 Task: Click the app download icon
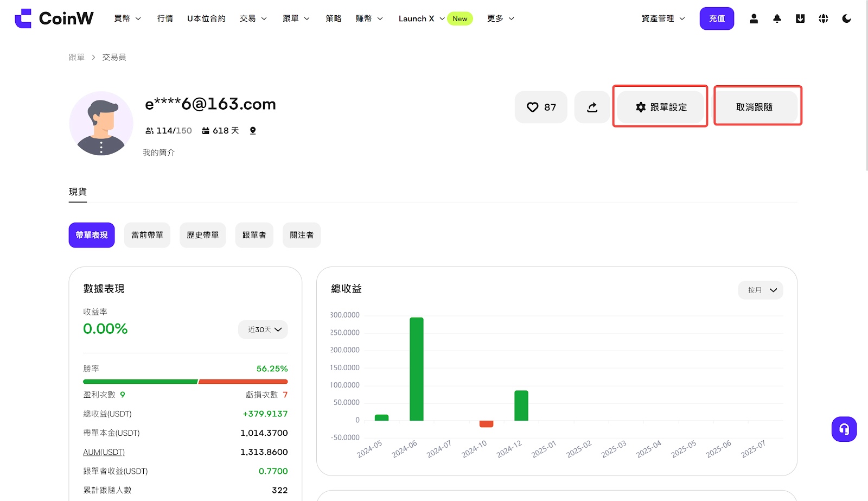click(x=800, y=18)
